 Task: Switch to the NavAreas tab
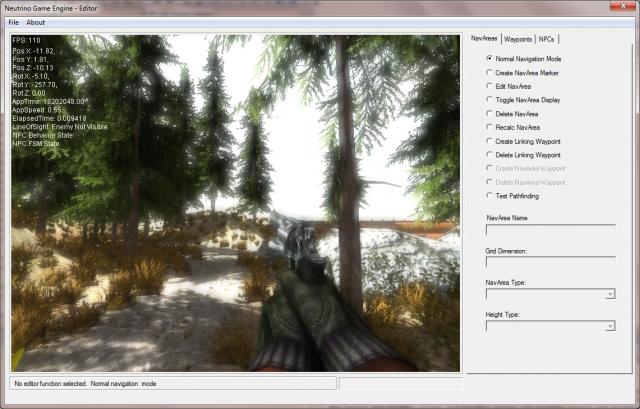(484, 39)
